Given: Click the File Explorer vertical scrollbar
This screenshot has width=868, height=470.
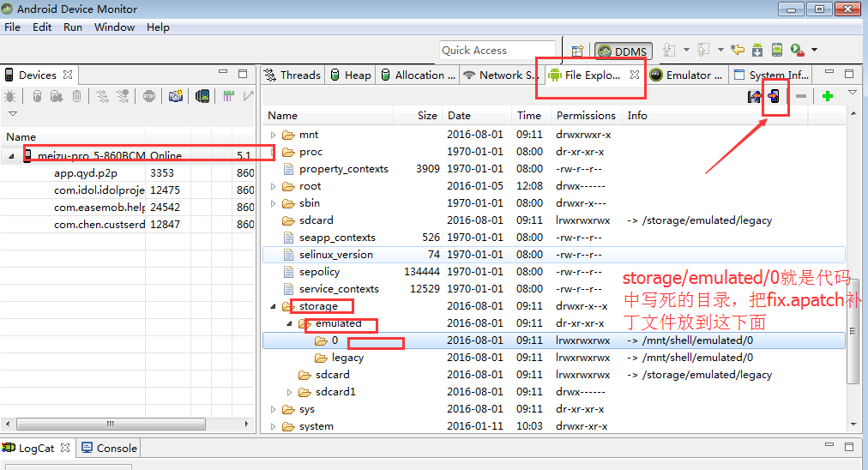Looking at the screenshot, I should 853,332.
